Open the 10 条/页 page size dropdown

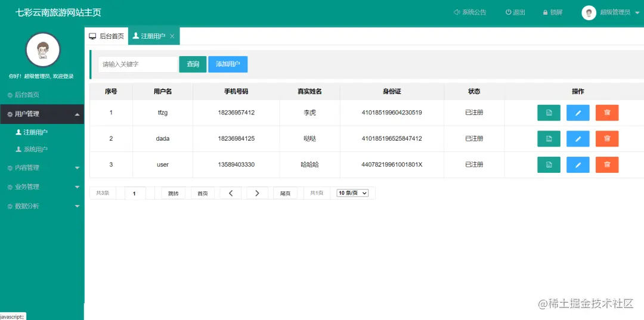pyautogui.click(x=352, y=193)
